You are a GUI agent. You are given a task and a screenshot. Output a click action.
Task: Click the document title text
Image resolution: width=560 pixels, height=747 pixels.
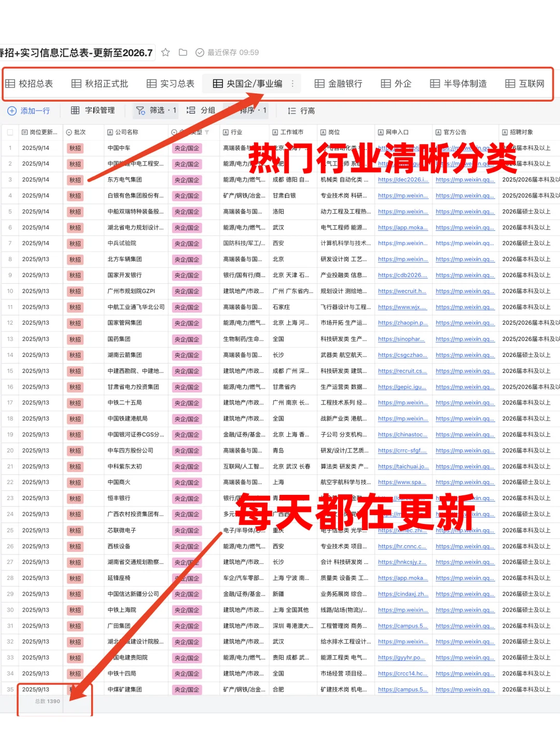(76, 52)
